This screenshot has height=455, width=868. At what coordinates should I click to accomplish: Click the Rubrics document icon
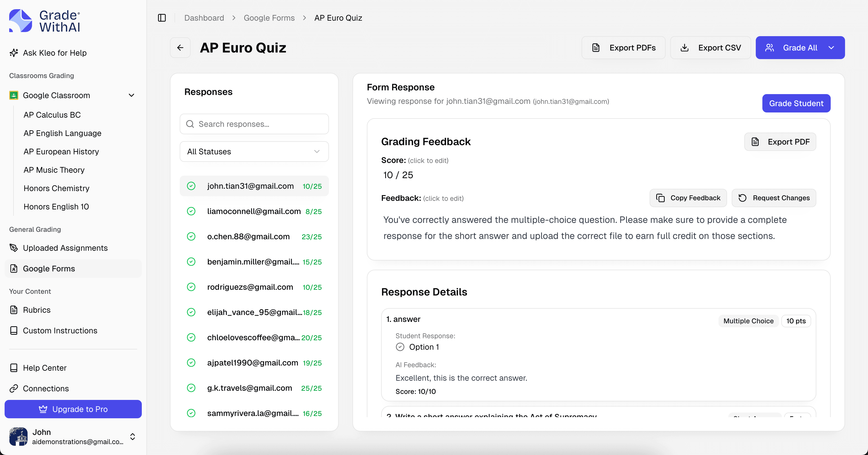pyautogui.click(x=13, y=310)
